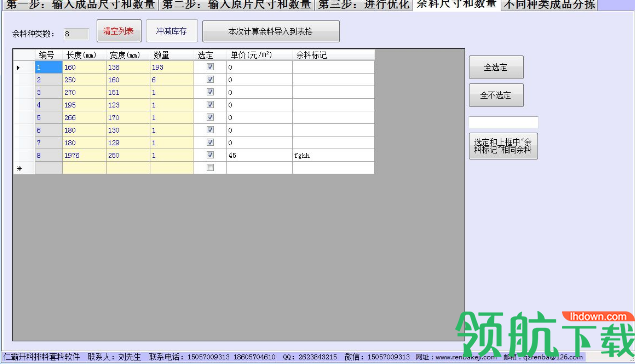
Task: Toggle the 选定 checkbox in row 8
Action: 210,155
